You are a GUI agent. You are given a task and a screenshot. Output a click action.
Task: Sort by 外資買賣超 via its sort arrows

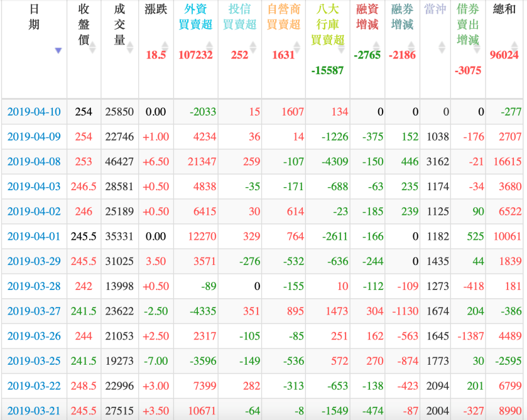[209, 46]
